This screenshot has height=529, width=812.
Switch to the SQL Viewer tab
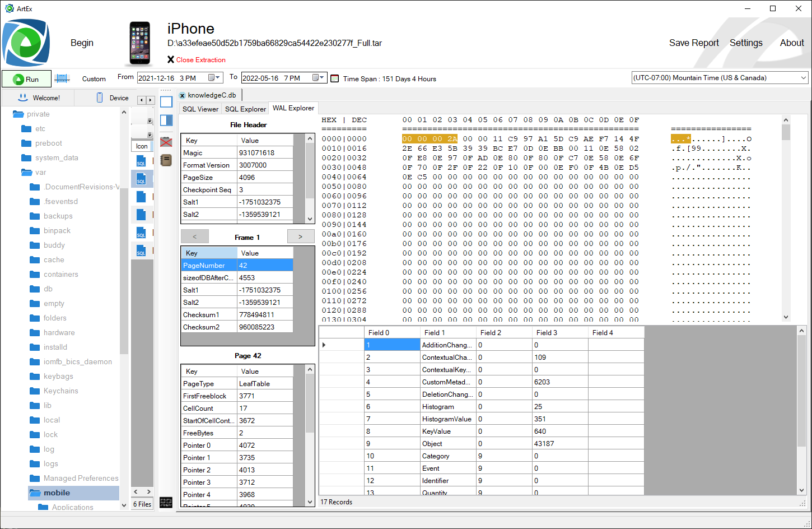200,109
